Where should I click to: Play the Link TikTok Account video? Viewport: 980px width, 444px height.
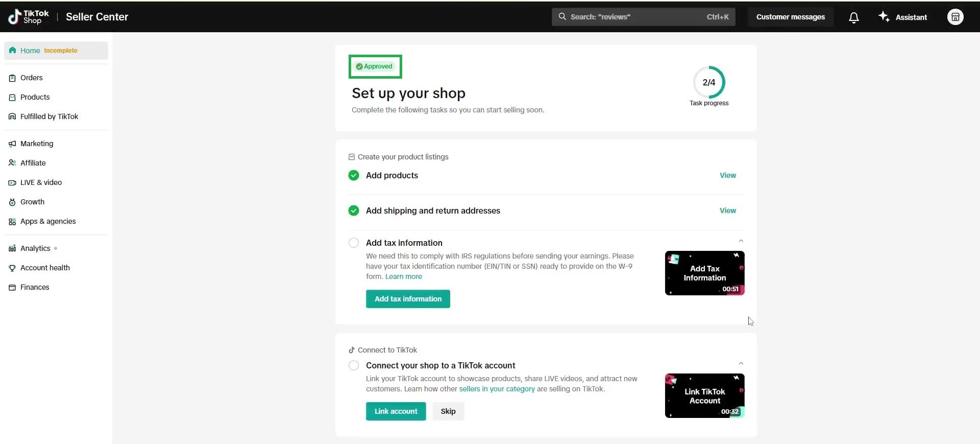point(704,395)
